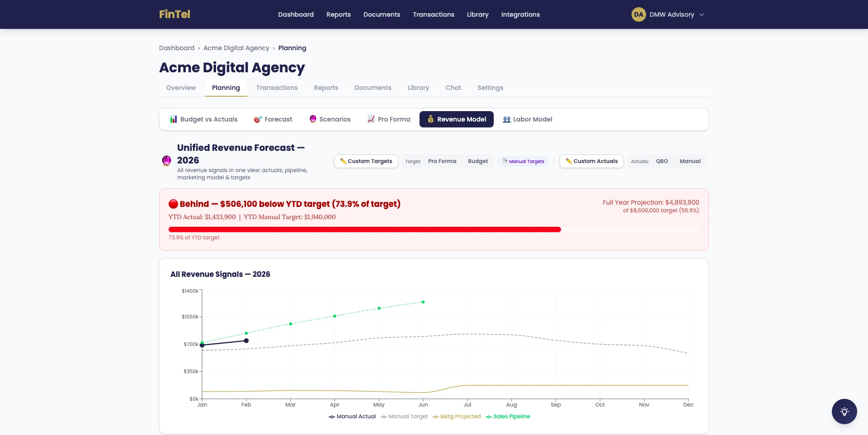Image resolution: width=868 pixels, height=435 pixels.
Task: Select the crystal ball icon for Scenarios
Action: pyautogui.click(x=313, y=119)
